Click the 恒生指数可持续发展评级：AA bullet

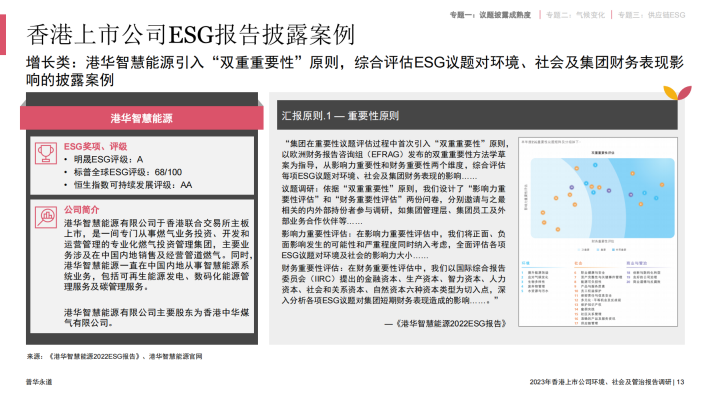(x=128, y=185)
